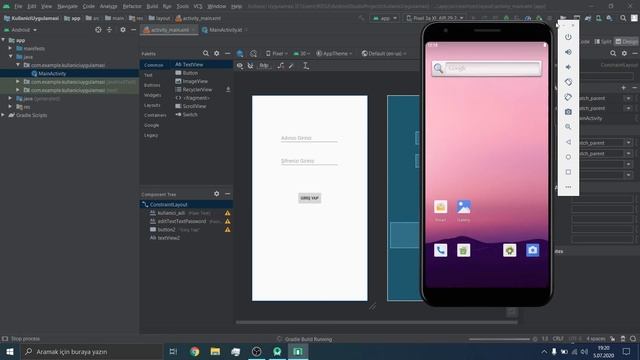Expand the res folder

(x=10, y=107)
